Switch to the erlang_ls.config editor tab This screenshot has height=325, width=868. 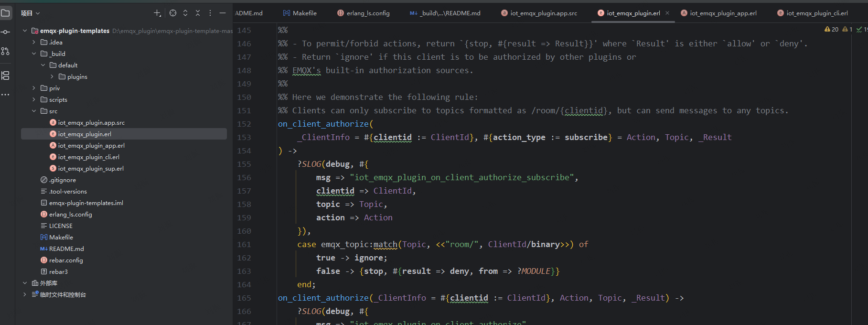363,13
